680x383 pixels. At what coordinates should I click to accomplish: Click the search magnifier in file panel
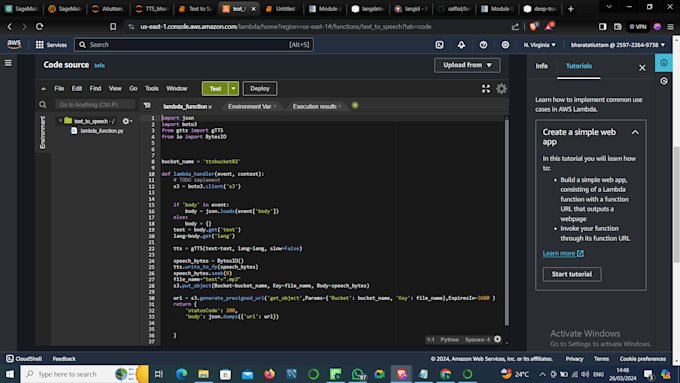point(42,105)
